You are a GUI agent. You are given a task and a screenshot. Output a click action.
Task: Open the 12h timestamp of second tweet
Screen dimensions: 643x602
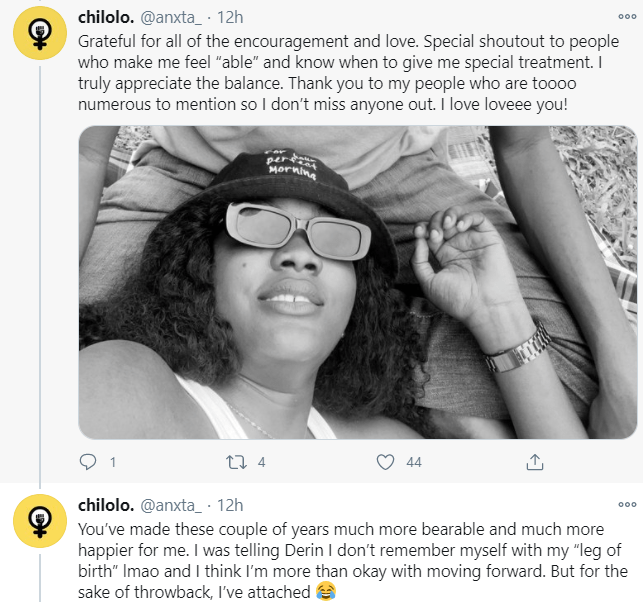pyautogui.click(x=230, y=506)
